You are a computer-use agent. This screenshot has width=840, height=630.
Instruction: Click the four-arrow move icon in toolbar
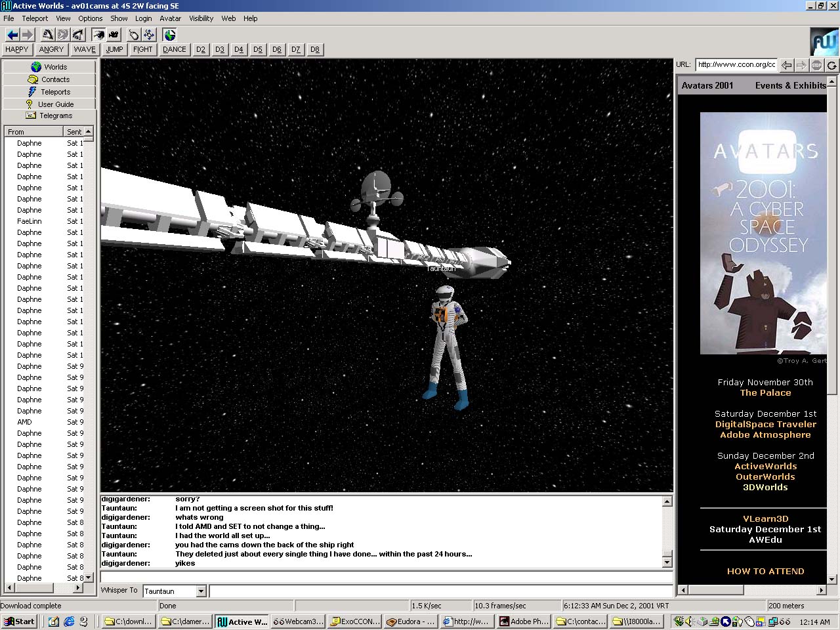coord(149,35)
